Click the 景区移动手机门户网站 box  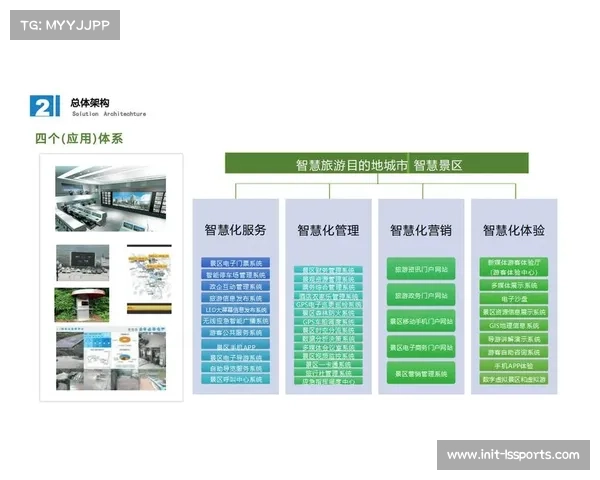coord(421,321)
